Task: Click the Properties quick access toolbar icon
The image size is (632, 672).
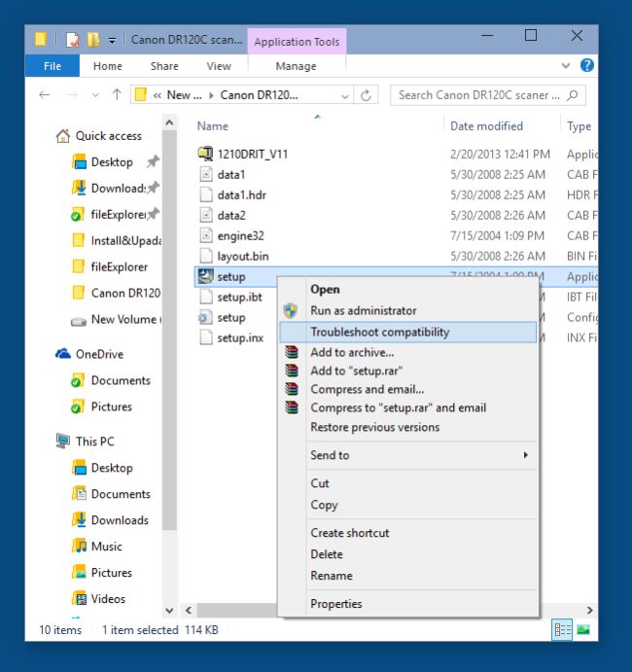Action: point(72,40)
